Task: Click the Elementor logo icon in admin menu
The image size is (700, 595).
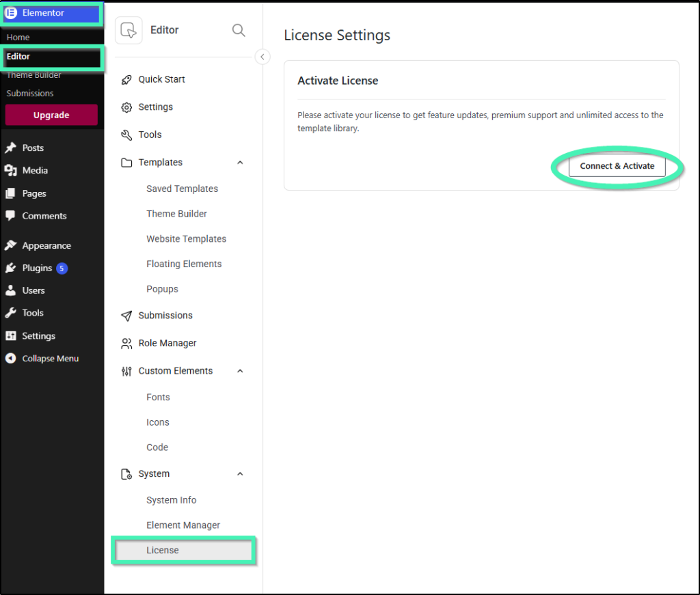Action: click(11, 13)
